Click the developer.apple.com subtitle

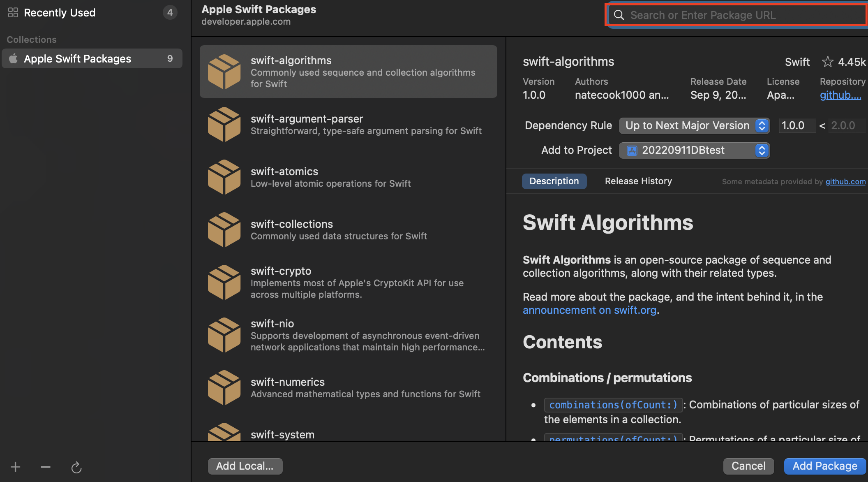click(x=246, y=21)
